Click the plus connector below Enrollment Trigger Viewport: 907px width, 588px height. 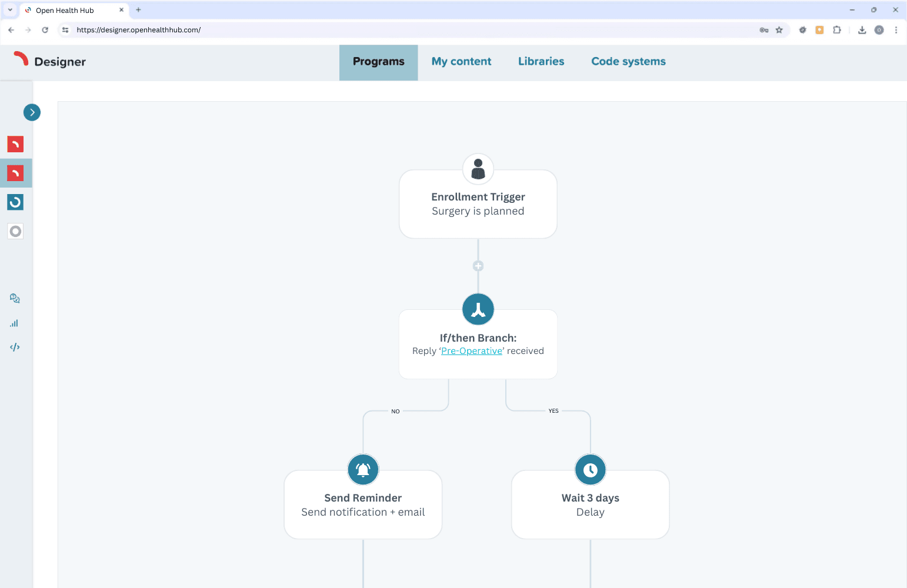[x=478, y=266]
